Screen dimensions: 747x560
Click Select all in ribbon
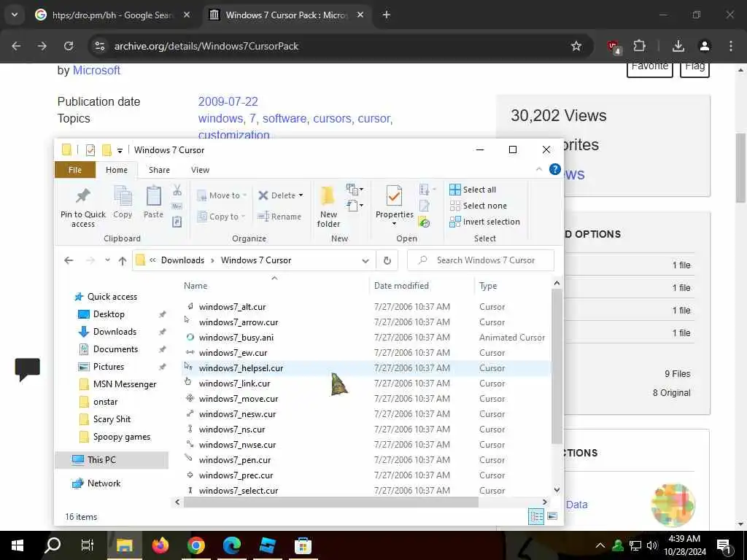tap(473, 190)
